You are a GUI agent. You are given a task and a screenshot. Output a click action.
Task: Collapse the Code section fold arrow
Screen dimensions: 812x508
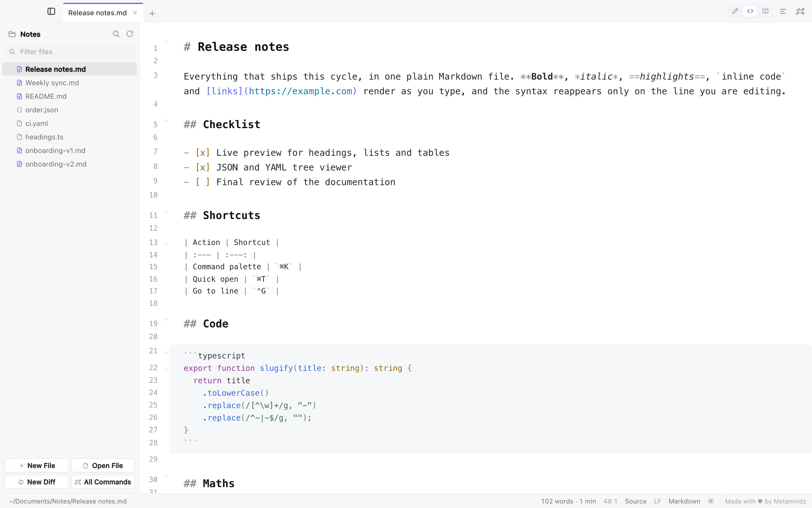pos(166,319)
